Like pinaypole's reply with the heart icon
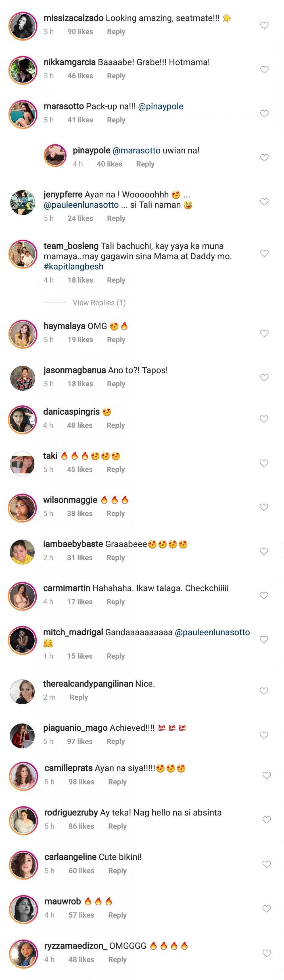Viewport: 284px width, 980px height. [x=264, y=158]
